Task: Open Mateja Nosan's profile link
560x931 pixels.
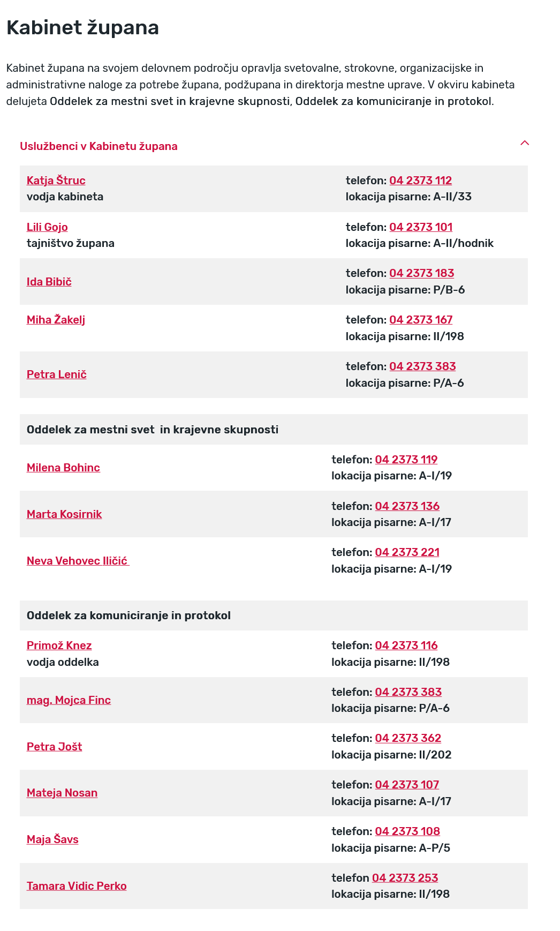Action: click(62, 793)
